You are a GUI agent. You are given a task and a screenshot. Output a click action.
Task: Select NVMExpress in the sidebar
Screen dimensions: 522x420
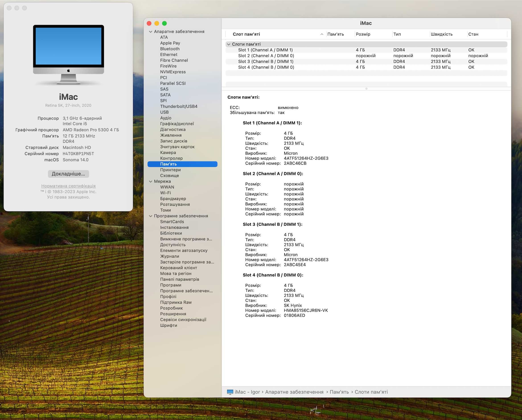point(173,72)
